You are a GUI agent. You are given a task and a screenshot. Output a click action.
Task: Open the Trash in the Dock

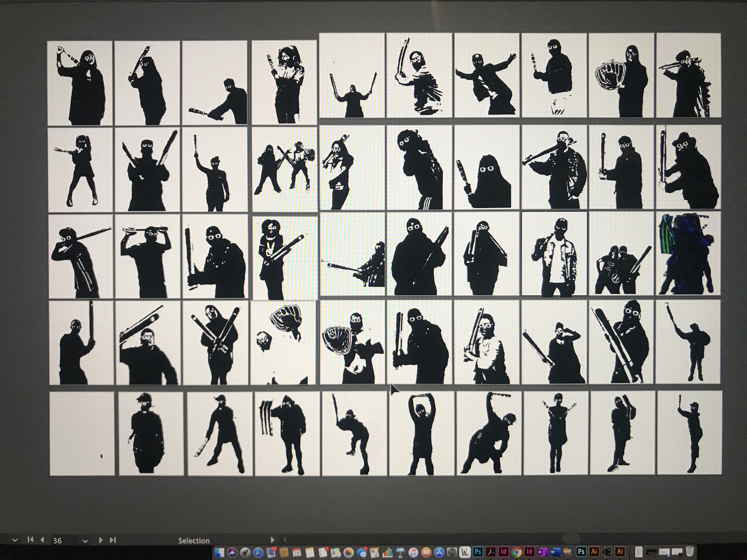689,551
